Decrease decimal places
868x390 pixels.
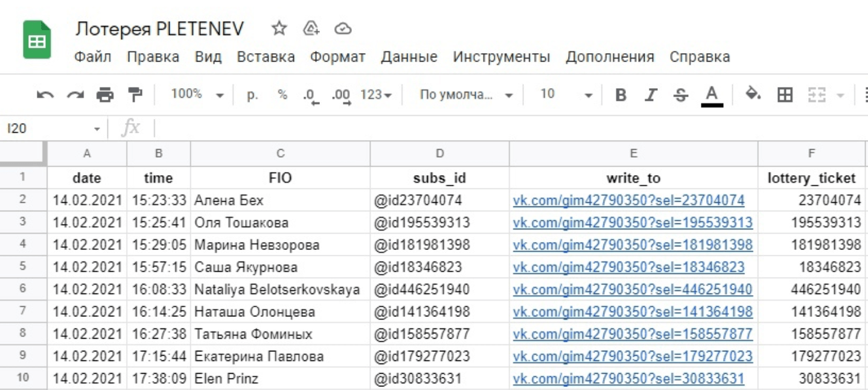(x=311, y=95)
